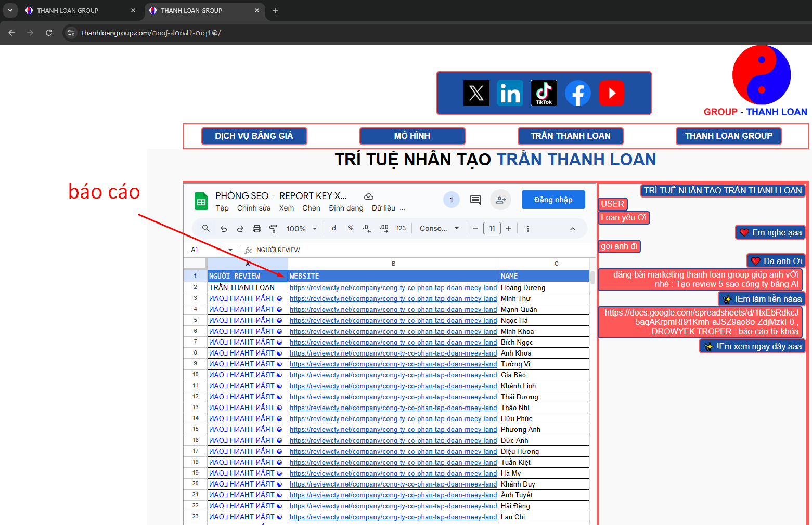Click the 'gọi anh đi' chat message
Screen dimensions: 812x525
(619, 246)
